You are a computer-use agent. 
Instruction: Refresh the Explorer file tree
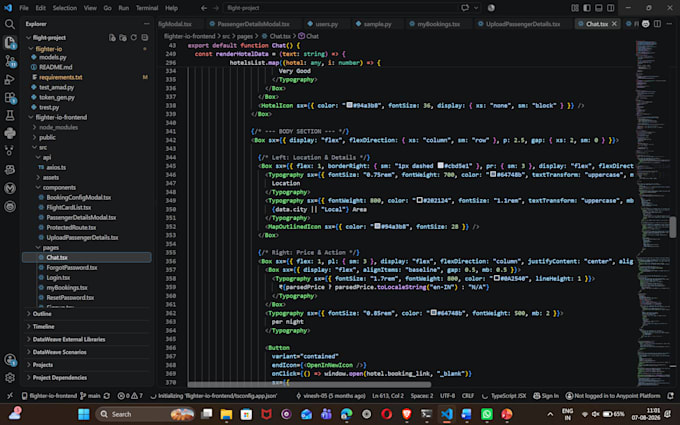tap(134, 38)
